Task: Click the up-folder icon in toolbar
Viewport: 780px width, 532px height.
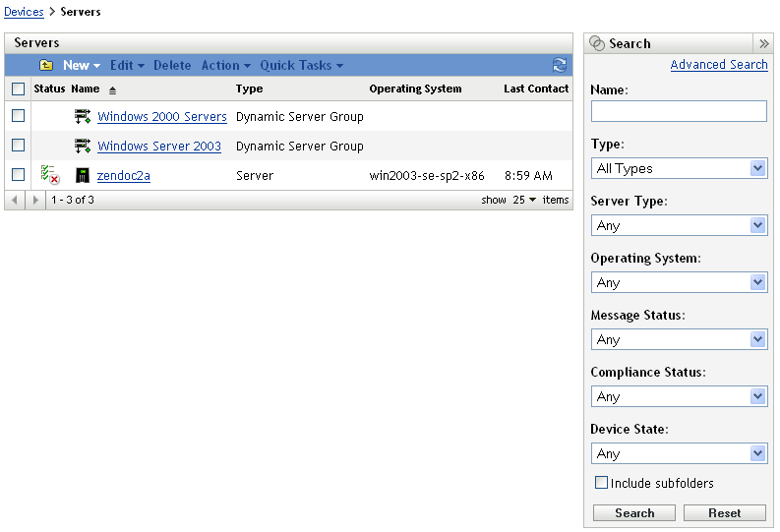Action: (x=46, y=65)
